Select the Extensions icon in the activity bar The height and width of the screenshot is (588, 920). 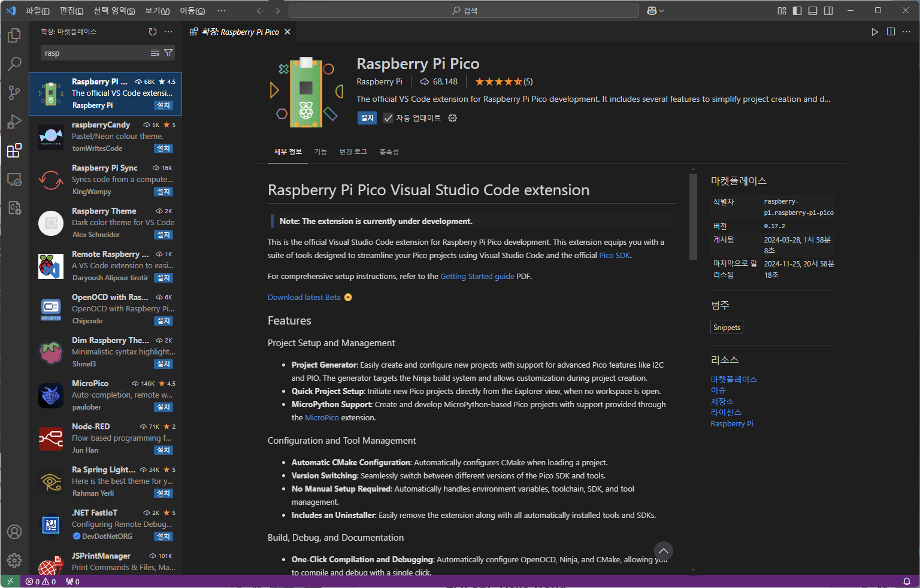click(14, 150)
